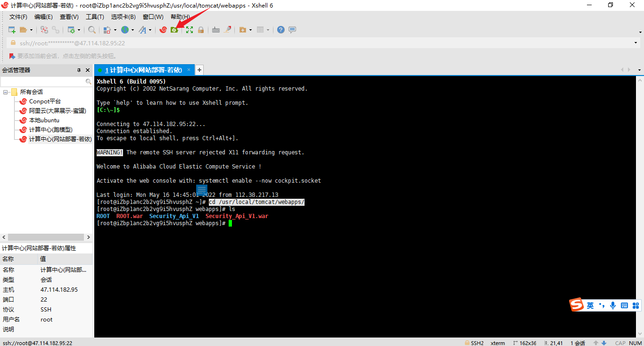Image resolution: width=644 pixels, height=346 pixels.
Task: Click the Font 'A' toolbar icon
Action: pyautogui.click(x=142, y=30)
